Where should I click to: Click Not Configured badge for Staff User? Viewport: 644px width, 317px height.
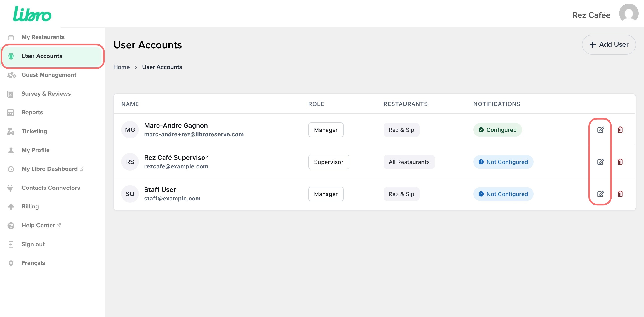503,194
